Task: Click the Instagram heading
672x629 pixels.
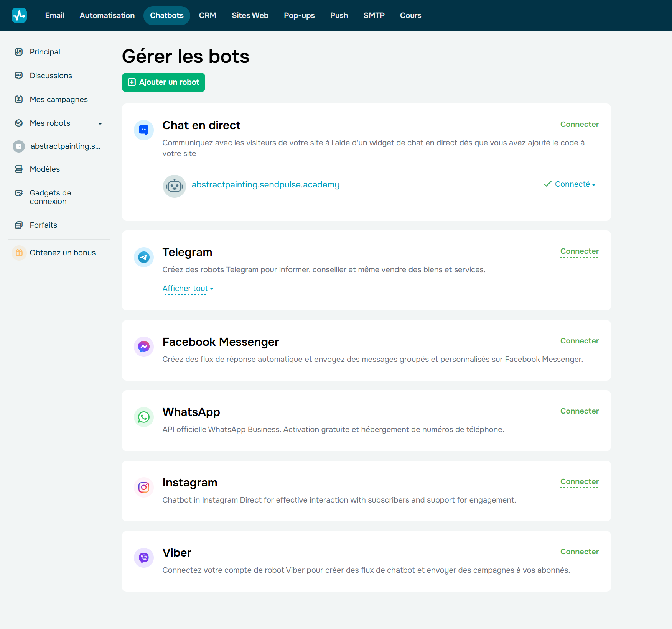Action: click(x=190, y=483)
